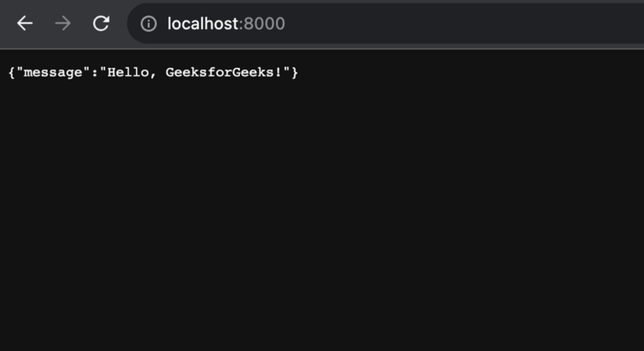Click the colon after the "message" key
The image size is (644, 351).
[x=94, y=73]
